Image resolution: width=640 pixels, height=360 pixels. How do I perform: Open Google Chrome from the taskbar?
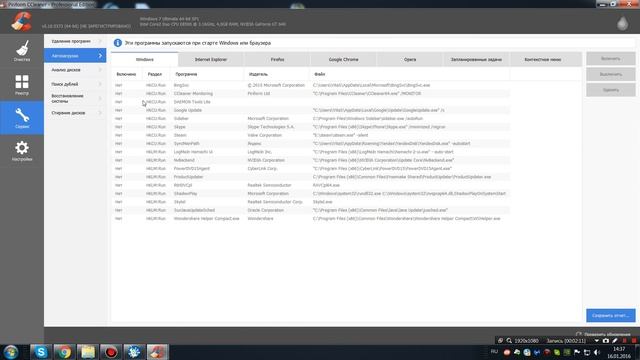coord(64,352)
